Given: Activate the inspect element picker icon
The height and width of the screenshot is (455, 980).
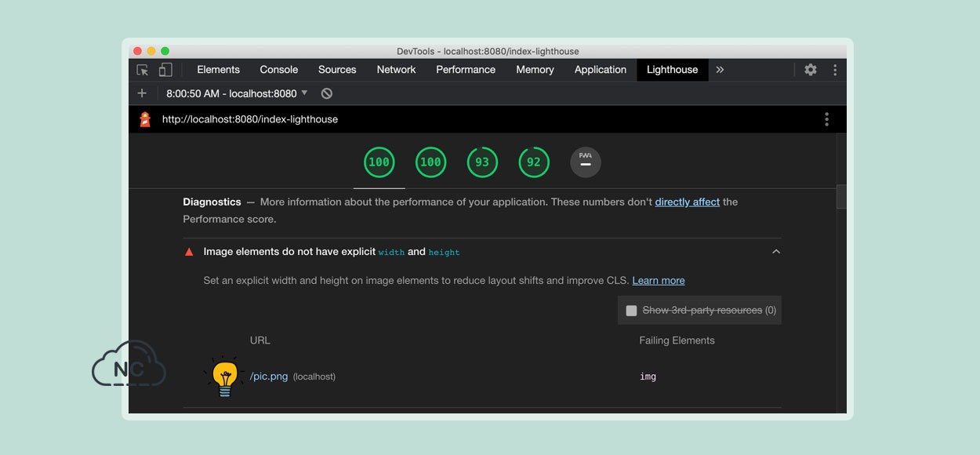Looking at the screenshot, I should (143, 70).
